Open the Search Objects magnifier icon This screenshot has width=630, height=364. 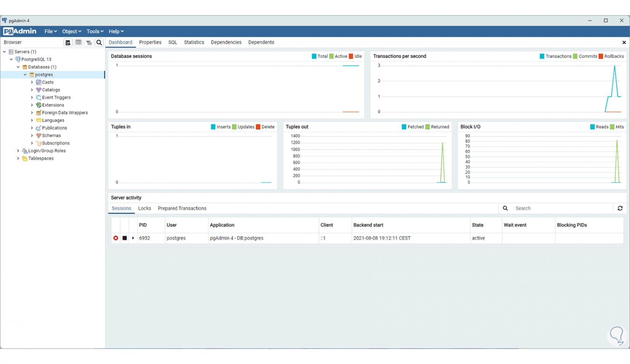[99, 42]
